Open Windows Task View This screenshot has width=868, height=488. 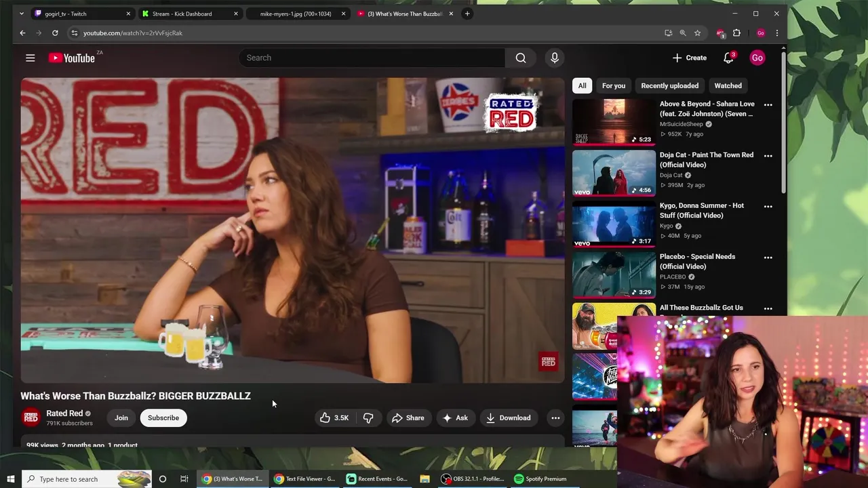click(x=184, y=479)
